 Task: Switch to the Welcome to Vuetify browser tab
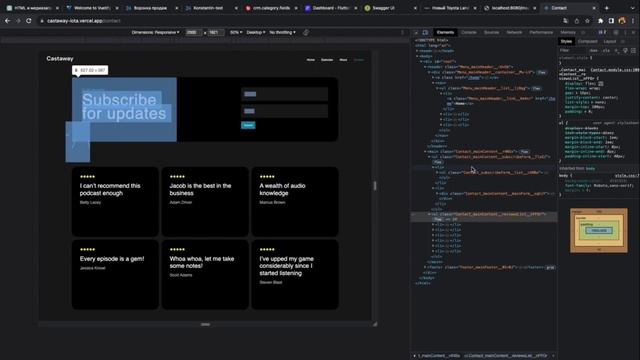click(x=92, y=8)
